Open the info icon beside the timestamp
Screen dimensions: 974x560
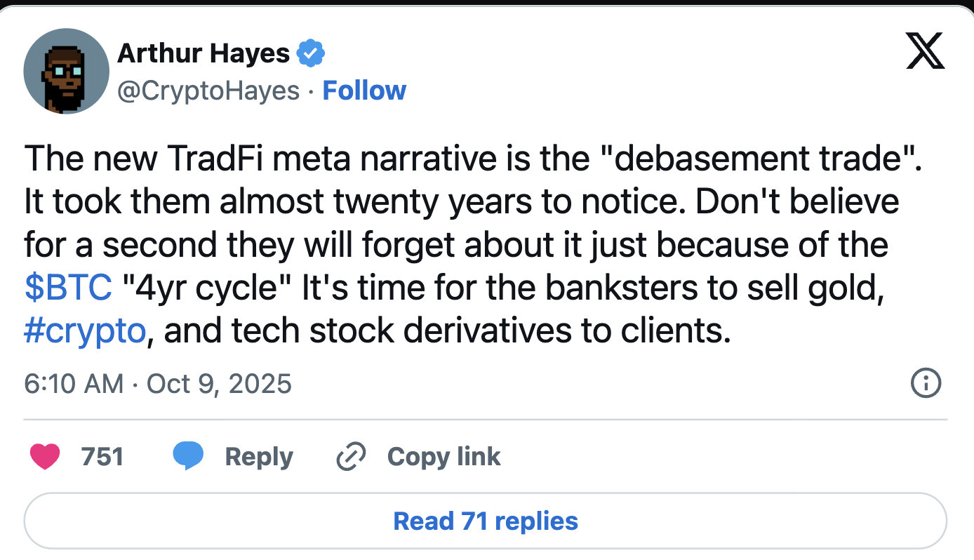(925, 383)
